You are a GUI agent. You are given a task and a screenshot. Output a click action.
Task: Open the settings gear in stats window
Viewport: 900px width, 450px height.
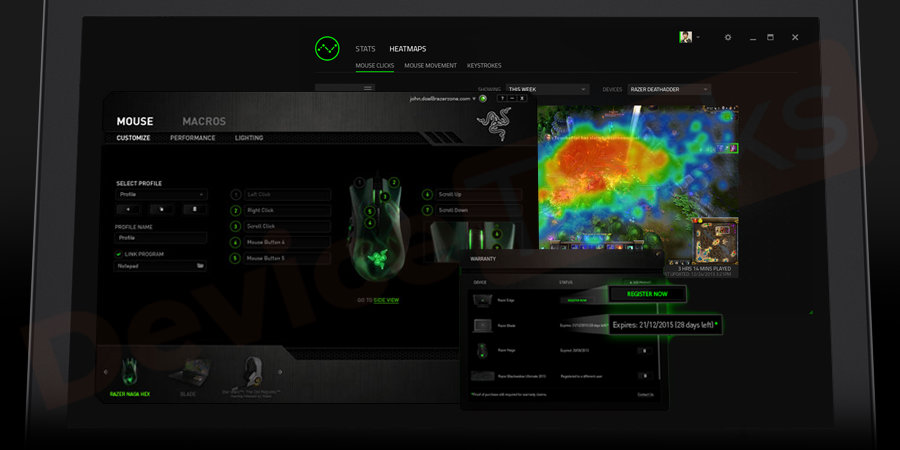(x=728, y=37)
